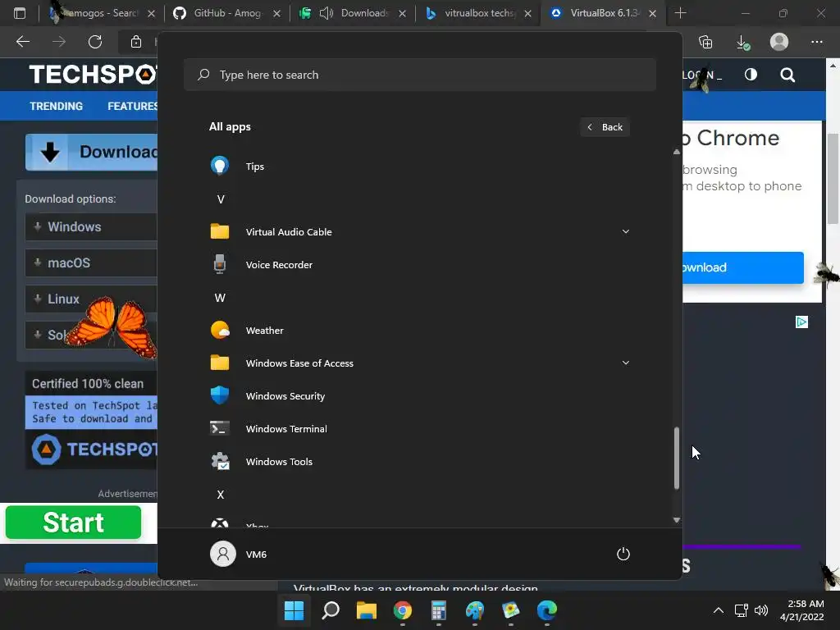Click the Edge page scrollbar thumb
This screenshot has height=630, width=840.
click(833, 178)
